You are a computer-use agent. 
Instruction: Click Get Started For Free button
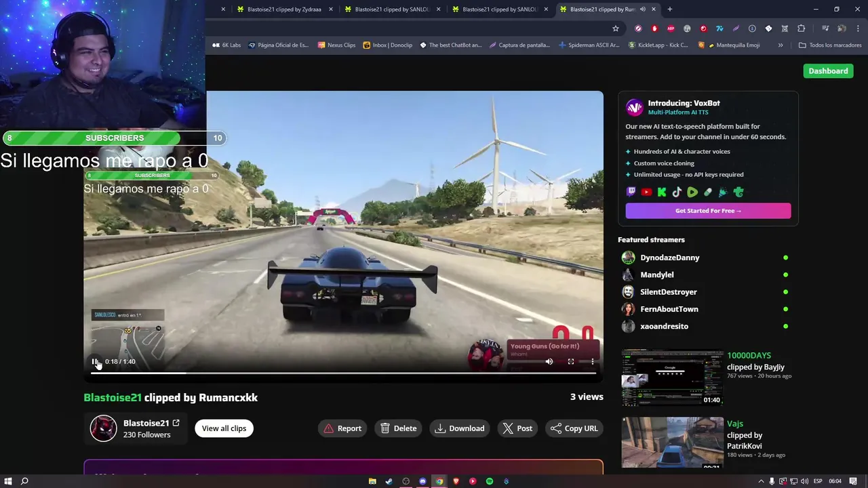pyautogui.click(x=708, y=211)
